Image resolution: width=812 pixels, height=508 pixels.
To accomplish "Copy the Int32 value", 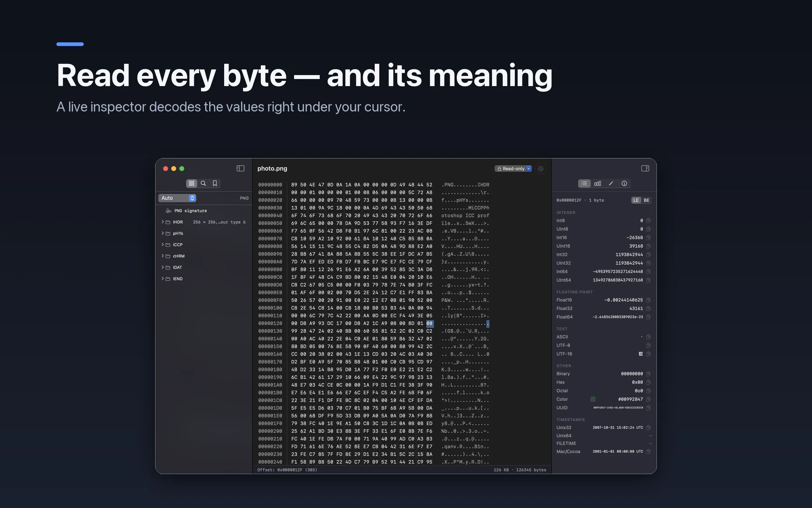I will [648, 255].
